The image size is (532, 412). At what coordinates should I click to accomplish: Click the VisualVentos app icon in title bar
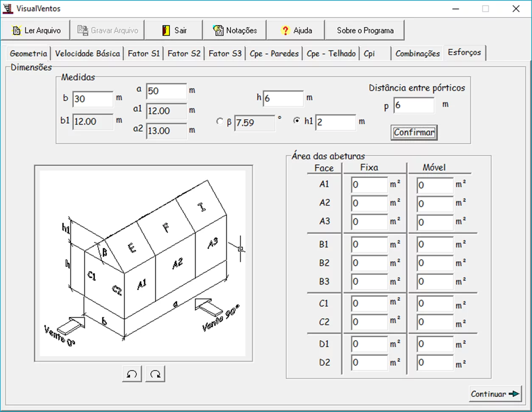pyautogui.click(x=7, y=8)
